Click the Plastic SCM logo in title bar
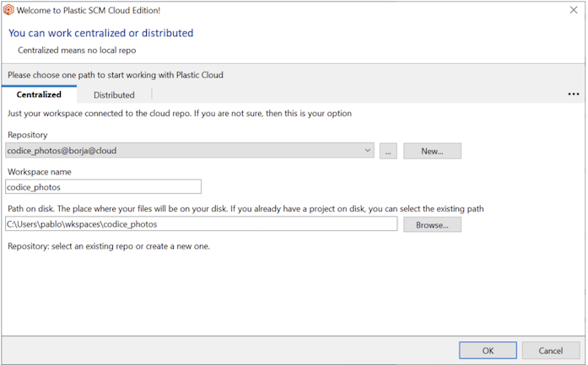 pos(8,9)
